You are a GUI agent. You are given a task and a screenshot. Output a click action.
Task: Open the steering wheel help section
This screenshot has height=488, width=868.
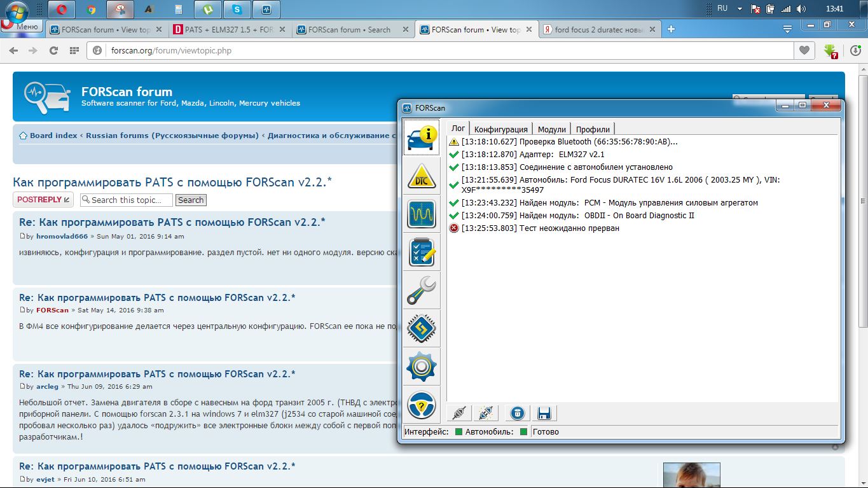click(422, 405)
